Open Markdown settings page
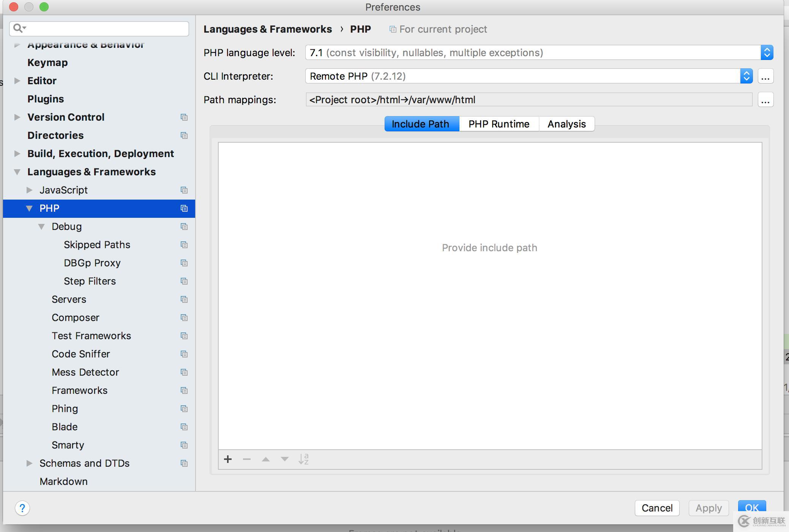This screenshot has width=789, height=532. point(63,481)
